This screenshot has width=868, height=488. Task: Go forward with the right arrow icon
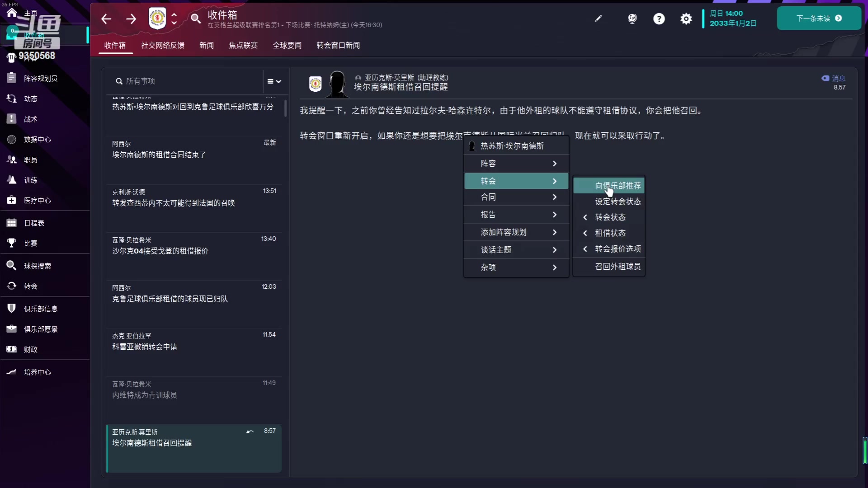131,19
